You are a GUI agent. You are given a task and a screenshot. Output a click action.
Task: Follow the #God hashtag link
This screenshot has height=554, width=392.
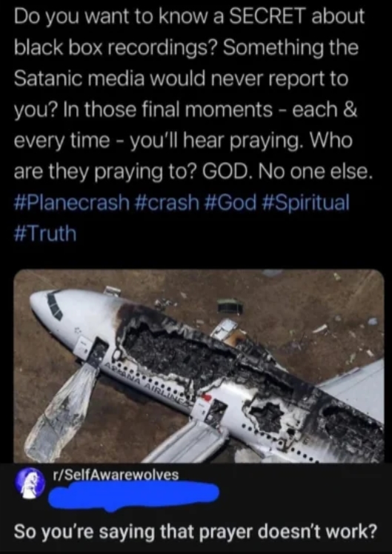coord(230,203)
